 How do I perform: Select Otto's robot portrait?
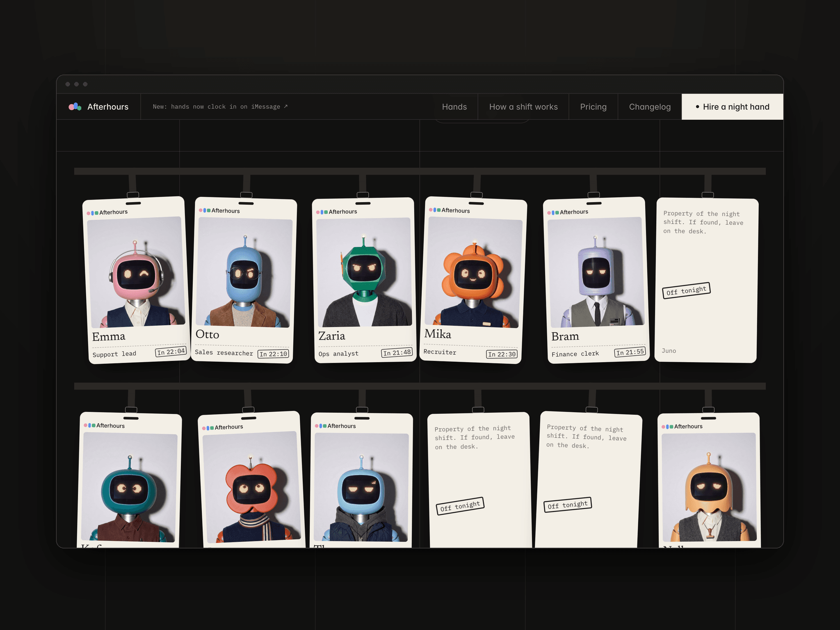tap(244, 272)
